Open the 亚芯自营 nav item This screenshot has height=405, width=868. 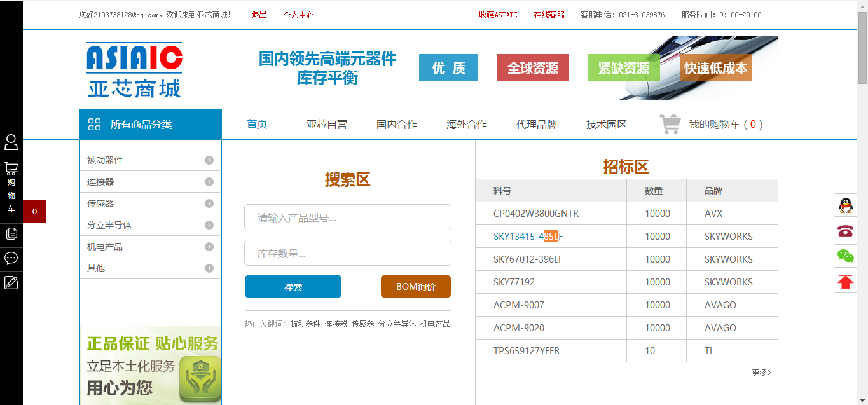(327, 124)
